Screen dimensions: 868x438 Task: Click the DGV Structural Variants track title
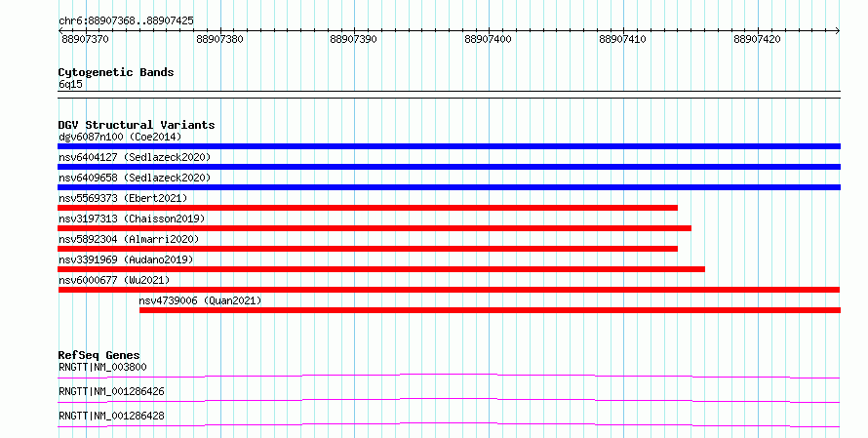[137, 125]
